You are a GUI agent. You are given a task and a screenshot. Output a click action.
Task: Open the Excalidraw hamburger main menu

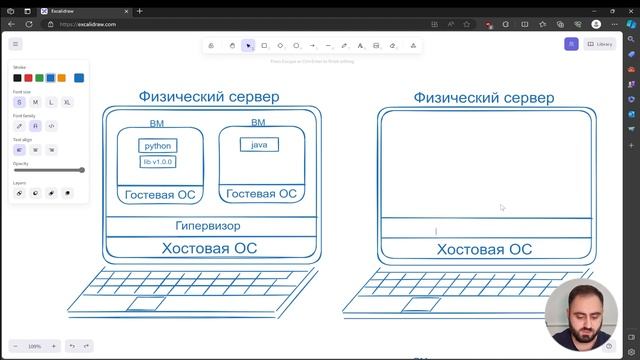click(16, 44)
